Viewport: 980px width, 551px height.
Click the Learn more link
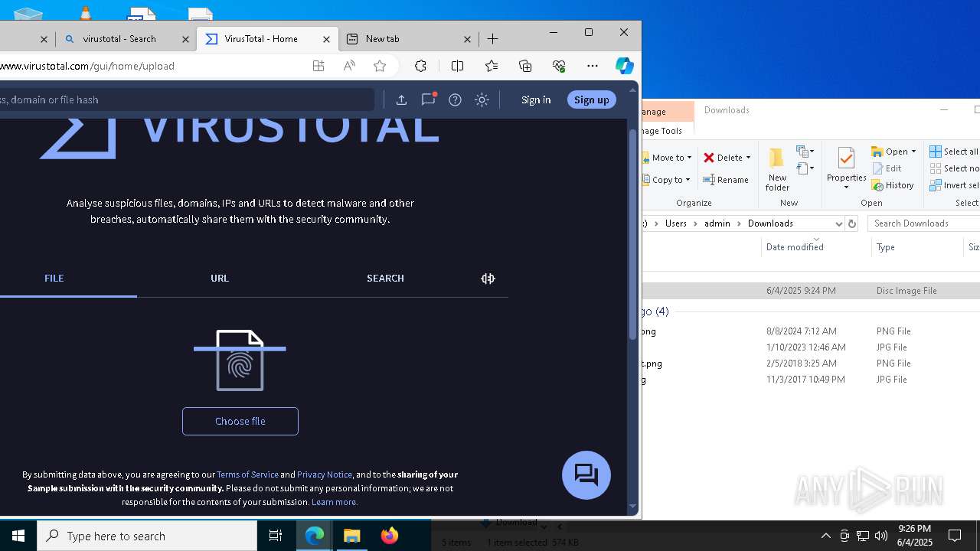[x=335, y=502]
